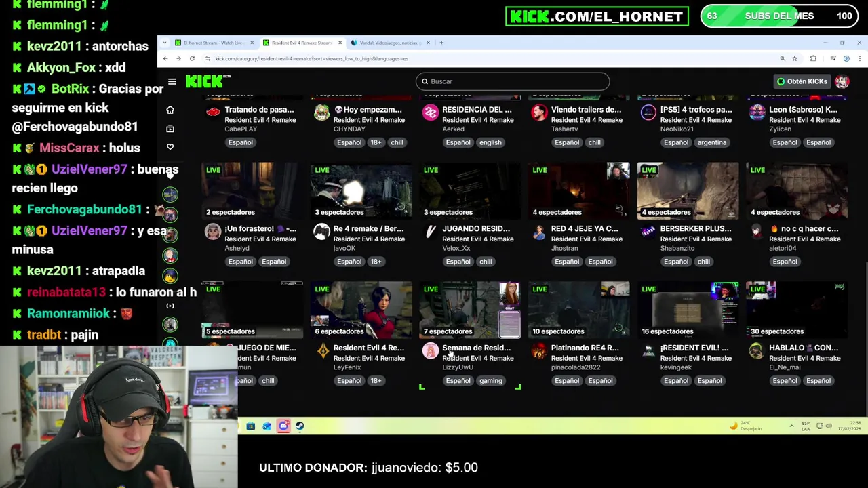Click 'gaming' tag under LizzyUwU
The image size is (868, 488).
click(491, 381)
